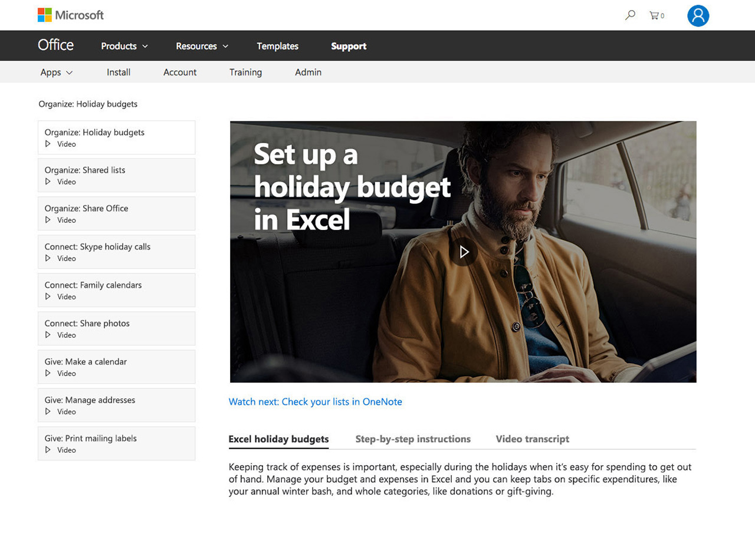Expand the Resources dropdown menu
Screen dimensions: 755x560
(202, 46)
